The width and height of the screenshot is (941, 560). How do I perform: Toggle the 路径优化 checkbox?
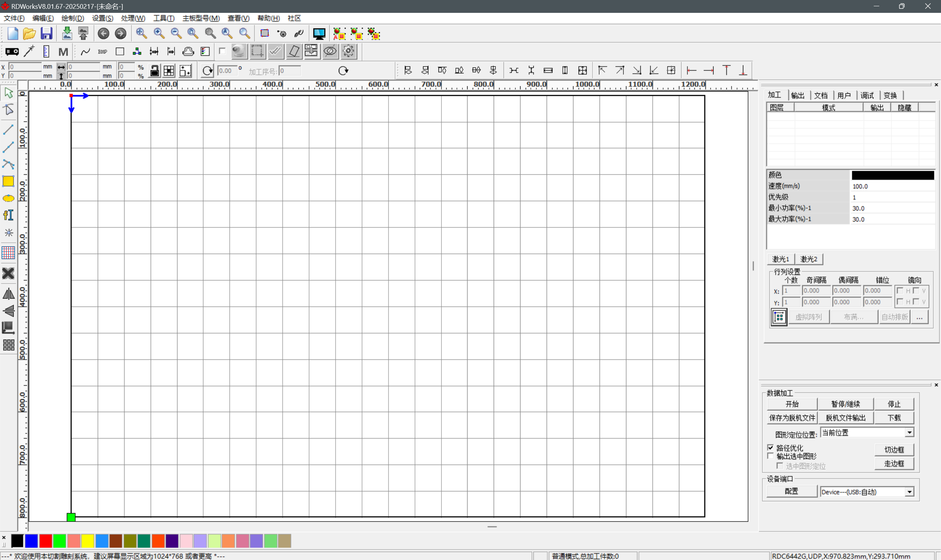coord(771,448)
